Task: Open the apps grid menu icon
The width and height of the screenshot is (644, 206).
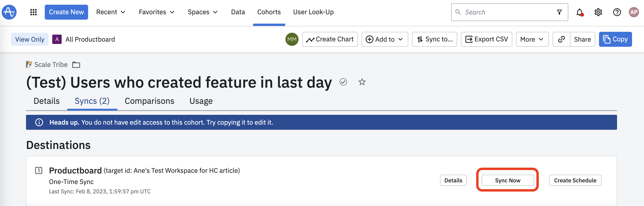Action: click(34, 12)
